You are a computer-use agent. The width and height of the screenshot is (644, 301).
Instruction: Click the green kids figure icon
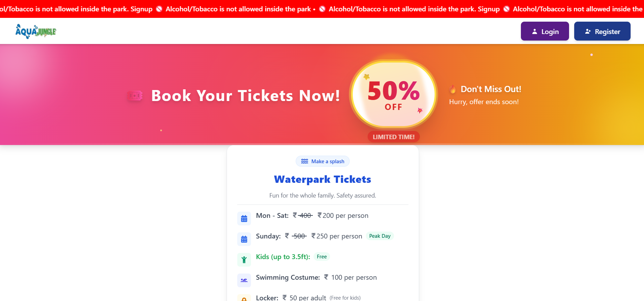[x=244, y=259]
